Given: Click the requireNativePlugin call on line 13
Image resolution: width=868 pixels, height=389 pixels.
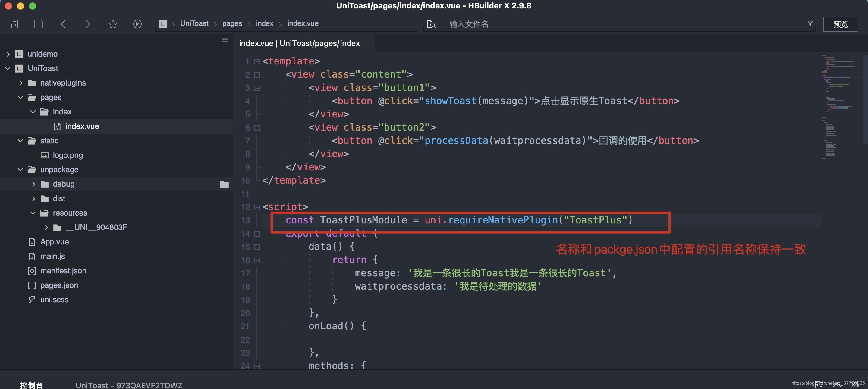Looking at the screenshot, I should click(x=503, y=220).
